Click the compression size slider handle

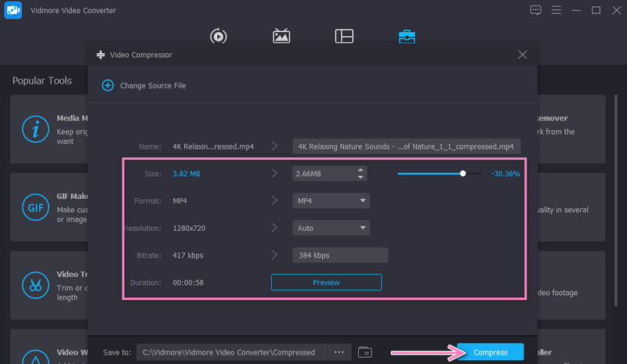click(x=463, y=174)
